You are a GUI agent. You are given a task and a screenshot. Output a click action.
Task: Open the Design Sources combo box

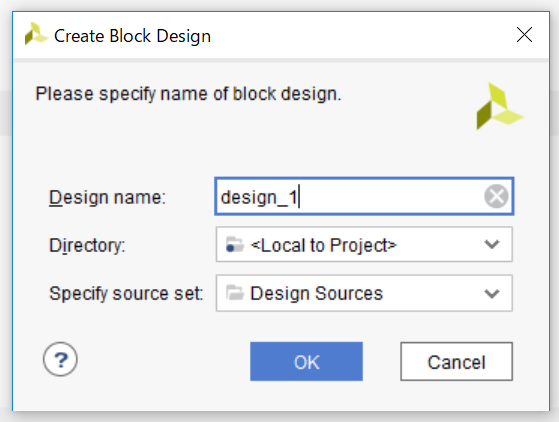click(x=364, y=293)
